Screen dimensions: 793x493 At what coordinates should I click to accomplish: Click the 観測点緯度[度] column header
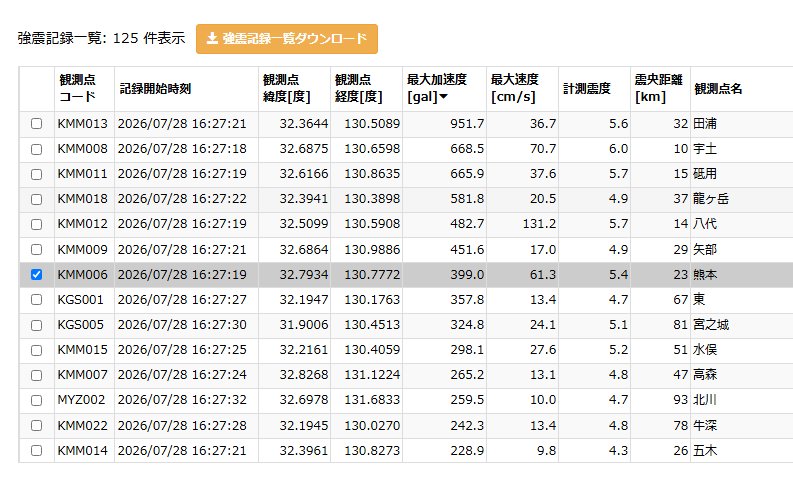pyautogui.click(x=294, y=88)
